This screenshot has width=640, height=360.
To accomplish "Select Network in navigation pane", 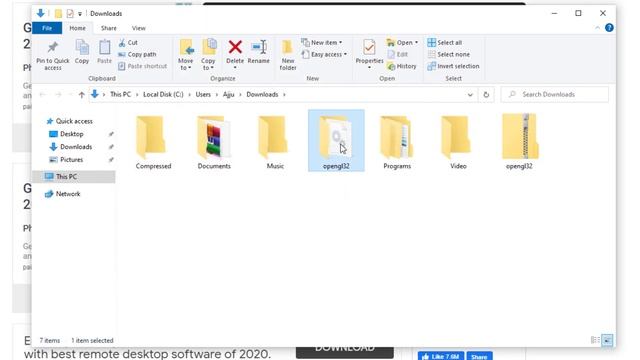I will point(62,194).
